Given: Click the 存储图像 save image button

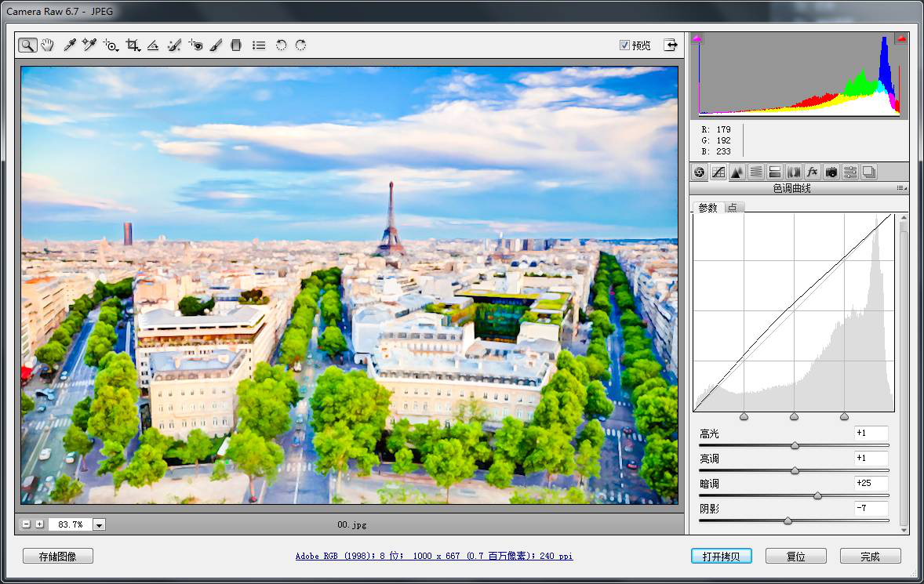Looking at the screenshot, I should click(58, 557).
